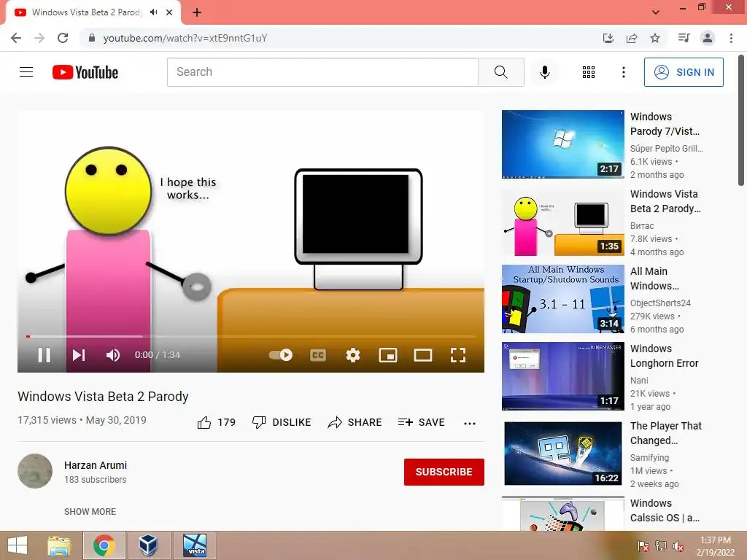
Task: Click the video progress bar
Action: coord(251,336)
